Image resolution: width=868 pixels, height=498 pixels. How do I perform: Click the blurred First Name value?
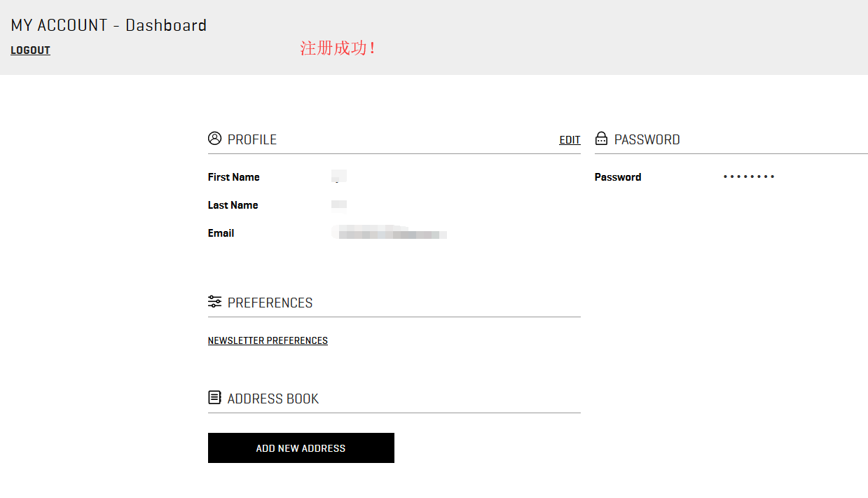click(339, 177)
